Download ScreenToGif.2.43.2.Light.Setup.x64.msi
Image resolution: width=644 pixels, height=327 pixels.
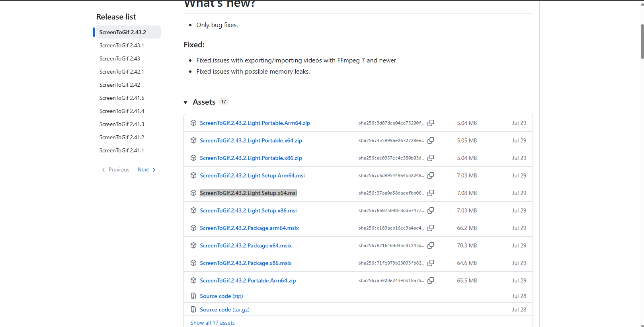coord(248,193)
